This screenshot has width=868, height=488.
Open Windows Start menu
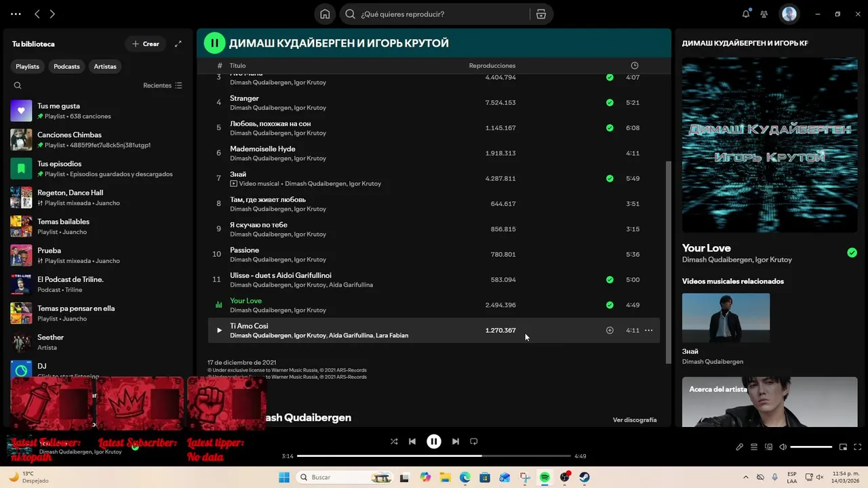(283, 477)
